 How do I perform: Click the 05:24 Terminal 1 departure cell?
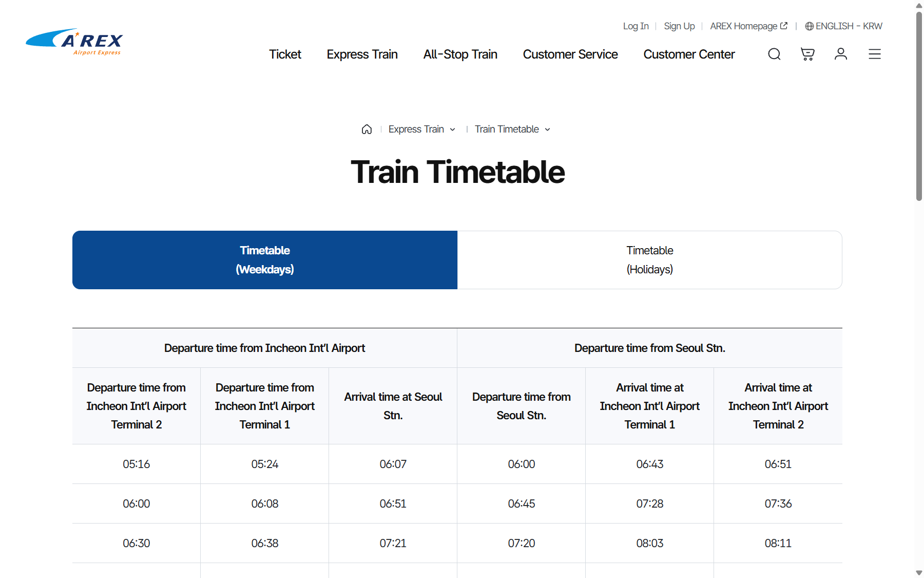(x=265, y=464)
